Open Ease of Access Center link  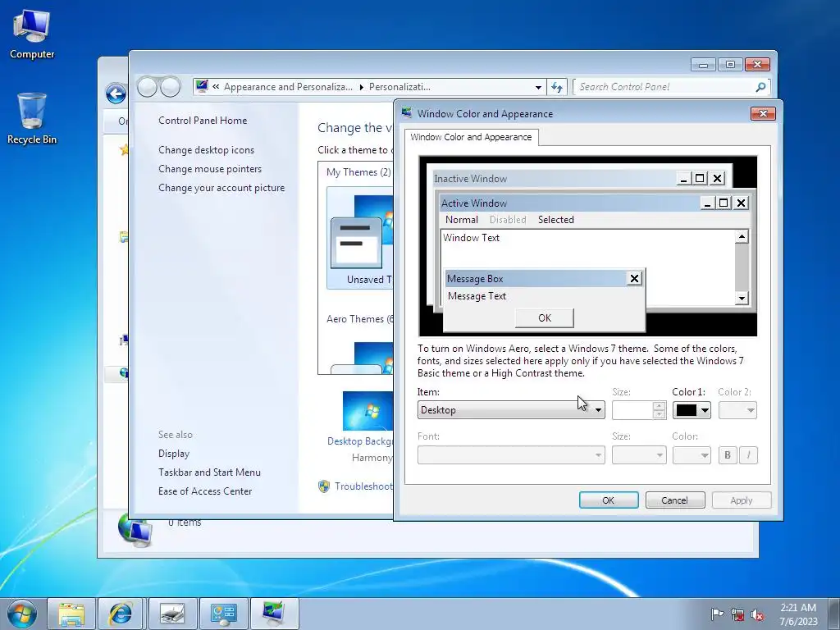(205, 491)
